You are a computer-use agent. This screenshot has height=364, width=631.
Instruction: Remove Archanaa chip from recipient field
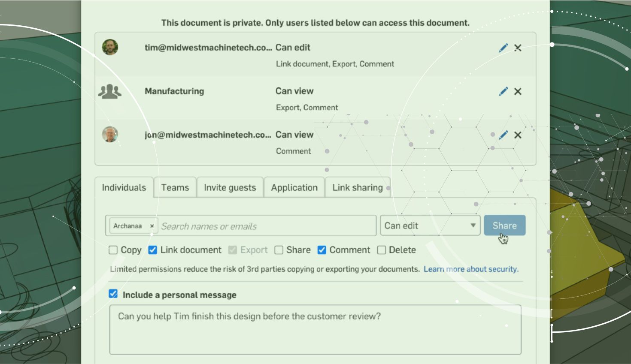[x=152, y=226]
